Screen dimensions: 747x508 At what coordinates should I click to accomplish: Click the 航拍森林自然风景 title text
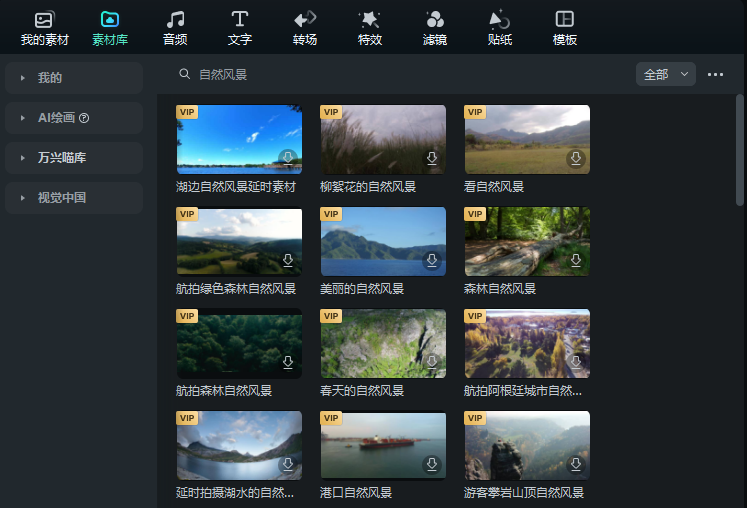tap(224, 391)
